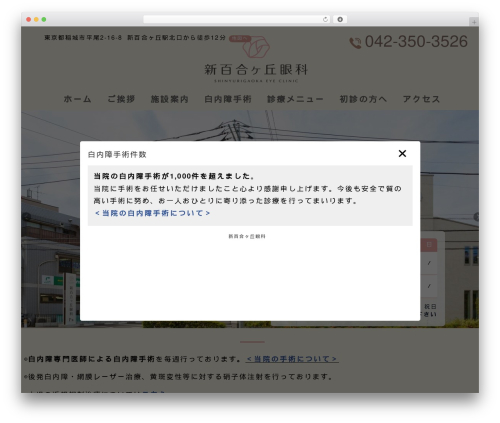The width and height of the screenshot is (500, 423).
Task: Open the ＜当院の白内障手術について＞ link in popup
Action: (152, 213)
